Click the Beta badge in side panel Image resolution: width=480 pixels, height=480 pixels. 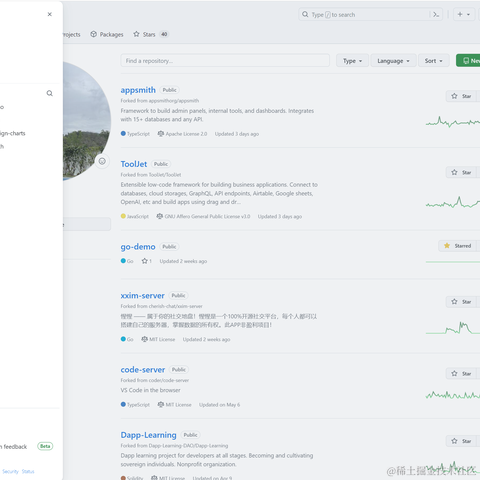click(x=45, y=446)
